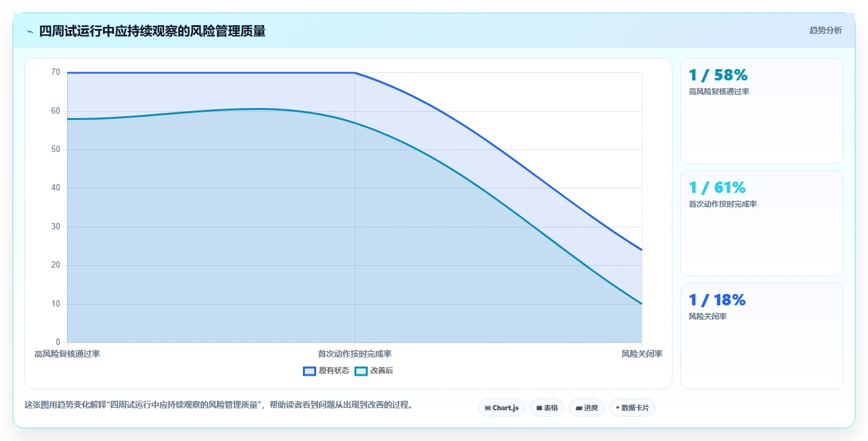The height and width of the screenshot is (441, 868).
Task: Click the 趋势分析 label in header
Action: tap(825, 31)
